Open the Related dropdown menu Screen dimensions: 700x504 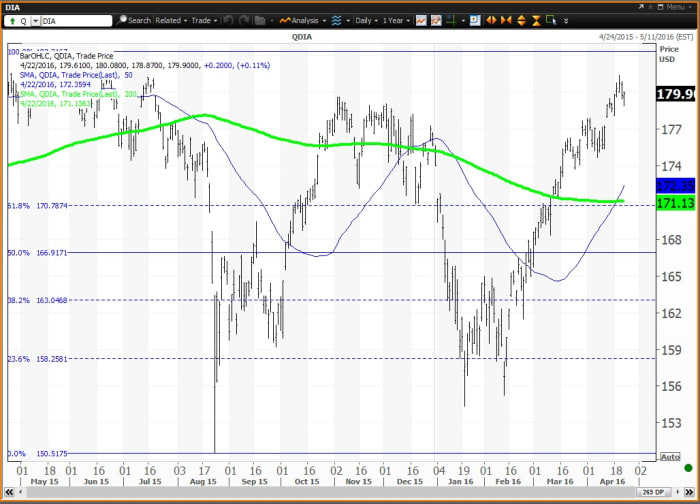click(x=171, y=21)
